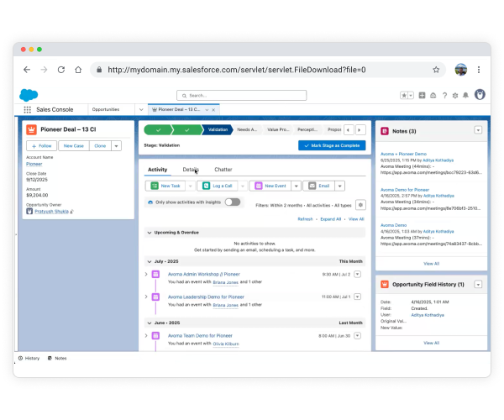Viewport: 504px width, 420px height.
Task: Click the Salesforce cloud logo
Action: point(29,95)
